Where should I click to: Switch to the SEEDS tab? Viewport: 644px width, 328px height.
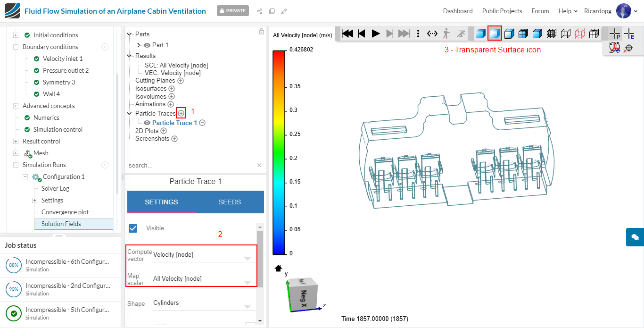pos(230,202)
